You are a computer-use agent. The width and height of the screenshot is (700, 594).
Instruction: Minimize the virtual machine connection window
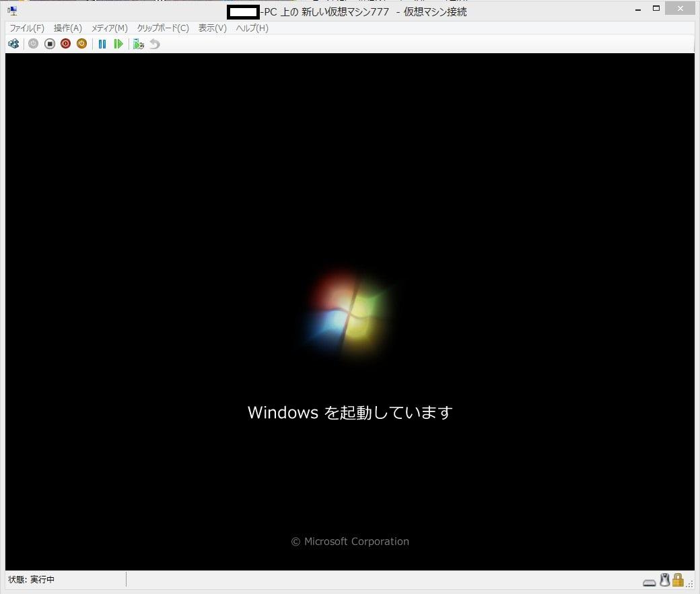pos(638,9)
